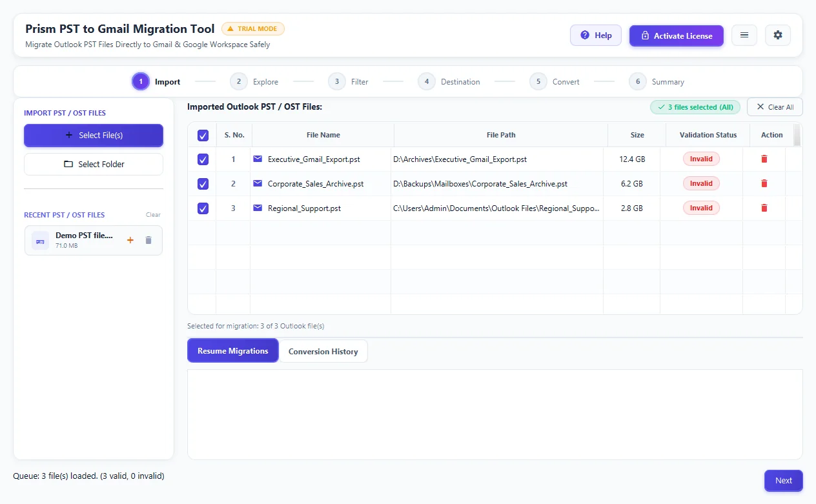Click the Demo PST file thumbnail icon

(40, 241)
